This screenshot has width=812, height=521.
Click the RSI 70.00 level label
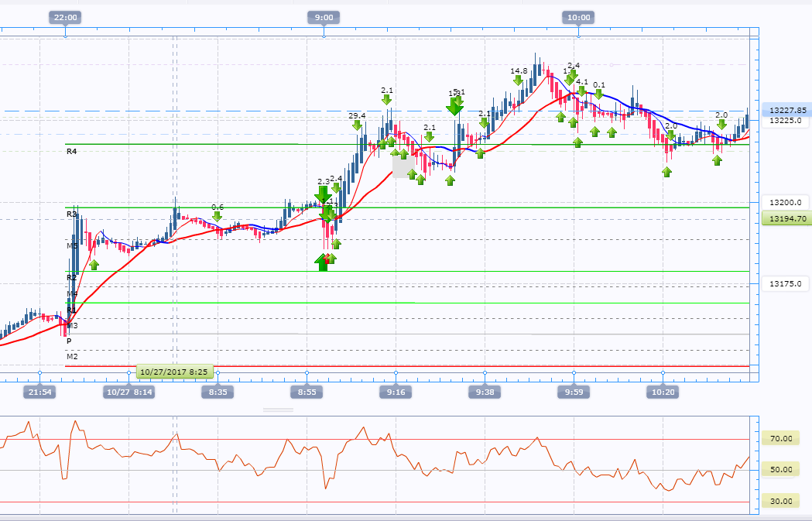781,439
